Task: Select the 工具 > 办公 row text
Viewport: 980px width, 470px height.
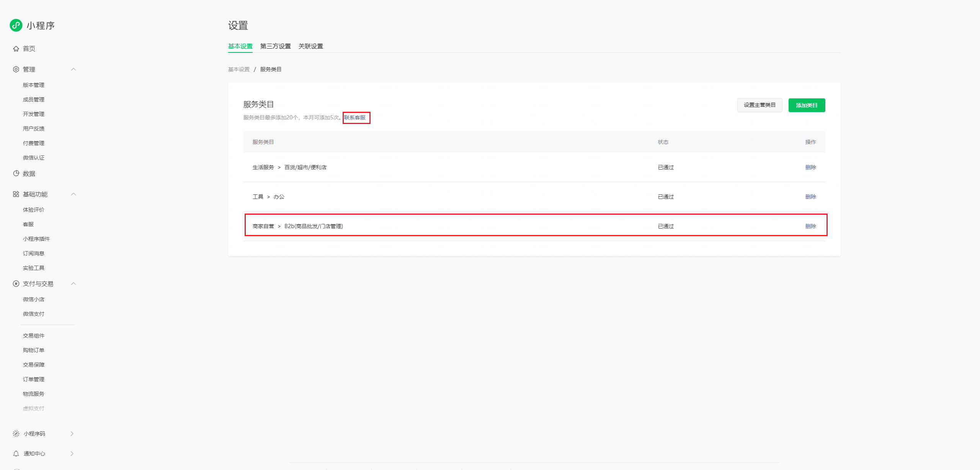Action: [268, 197]
